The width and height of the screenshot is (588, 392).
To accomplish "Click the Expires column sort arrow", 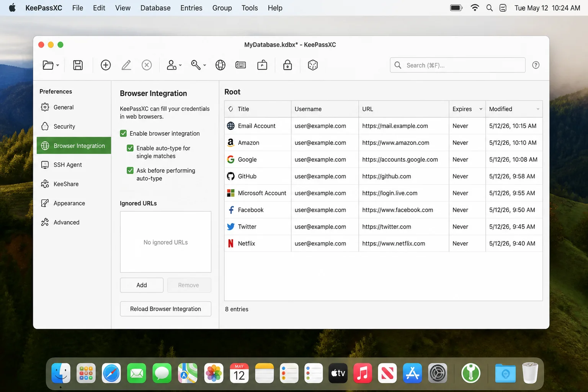I will (x=481, y=109).
